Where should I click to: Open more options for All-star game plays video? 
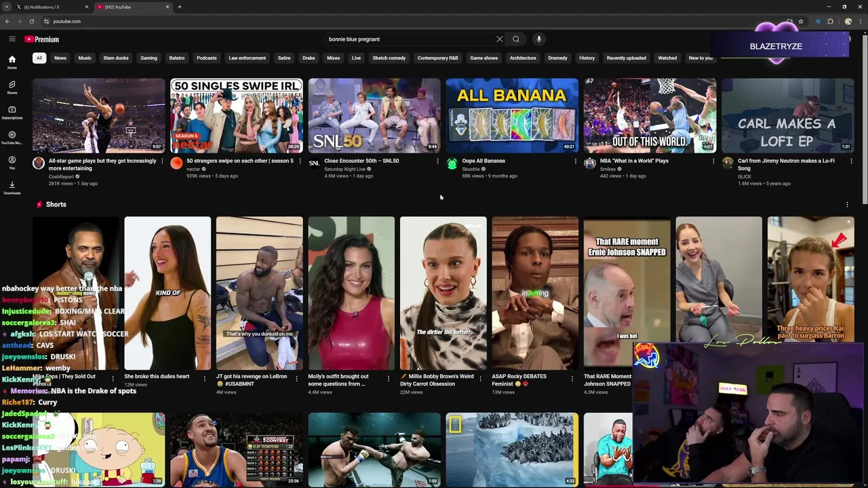pos(162,161)
